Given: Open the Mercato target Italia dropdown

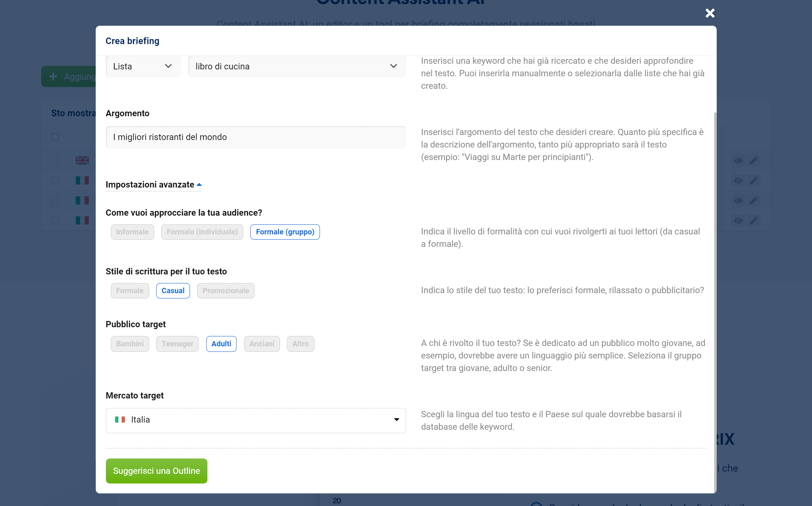Looking at the screenshot, I should (x=256, y=420).
